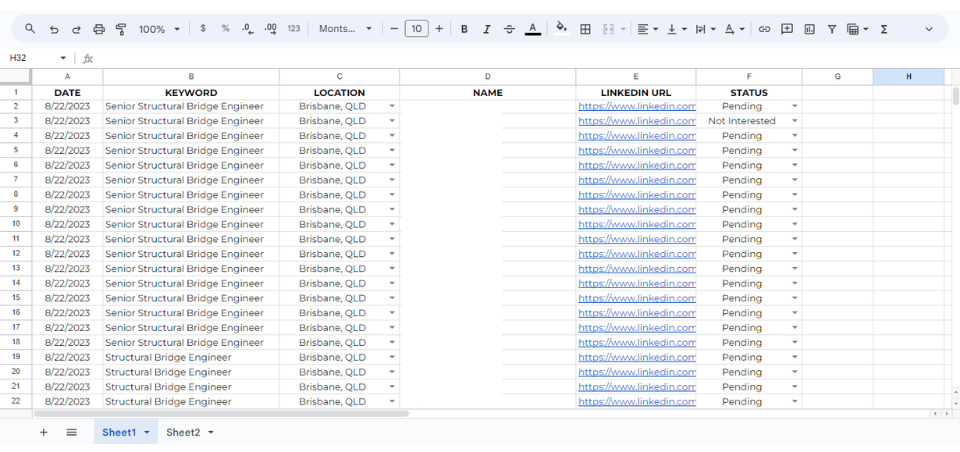This screenshot has width=960, height=452.
Task: Open the all sheets list
Action: click(x=72, y=432)
